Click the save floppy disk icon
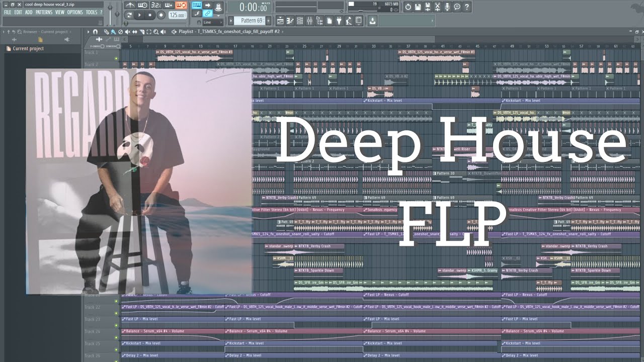Viewport: 644px width, 362px height. coord(418,7)
